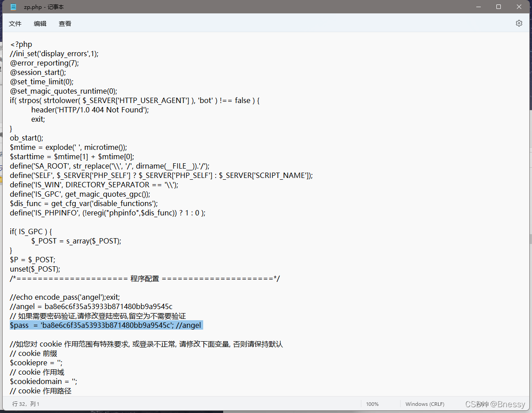
Task: Click the // cookie 前缀 comment
Action: point(33,353)
